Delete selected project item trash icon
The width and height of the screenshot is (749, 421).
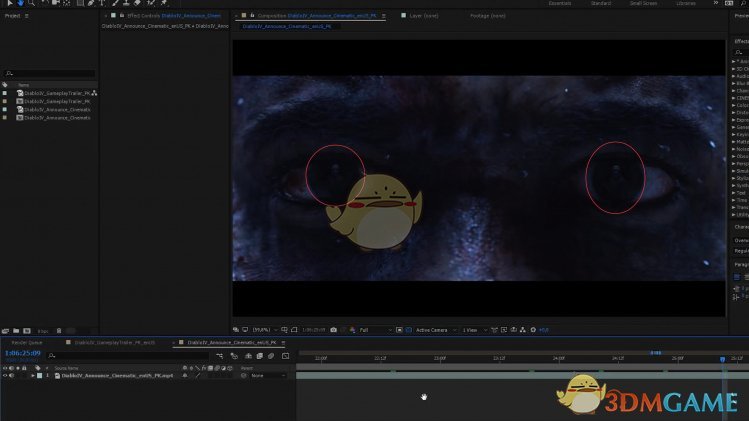59,331
